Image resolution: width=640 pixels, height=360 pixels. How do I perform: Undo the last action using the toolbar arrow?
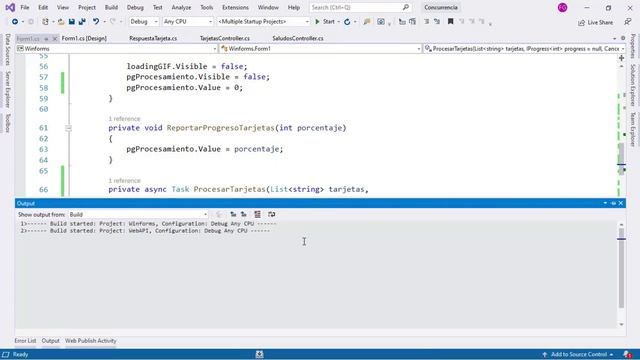click(96, 22)
